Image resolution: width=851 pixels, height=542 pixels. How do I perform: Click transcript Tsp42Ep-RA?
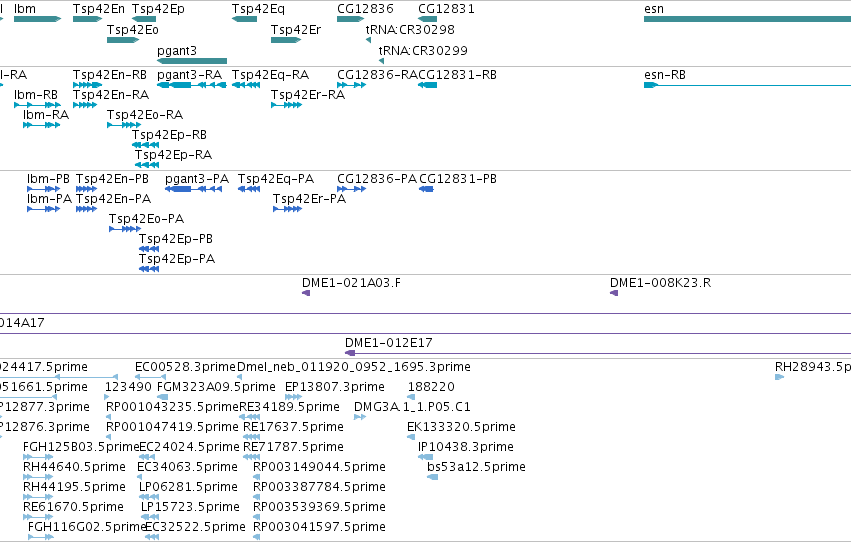tap(147, 165)
